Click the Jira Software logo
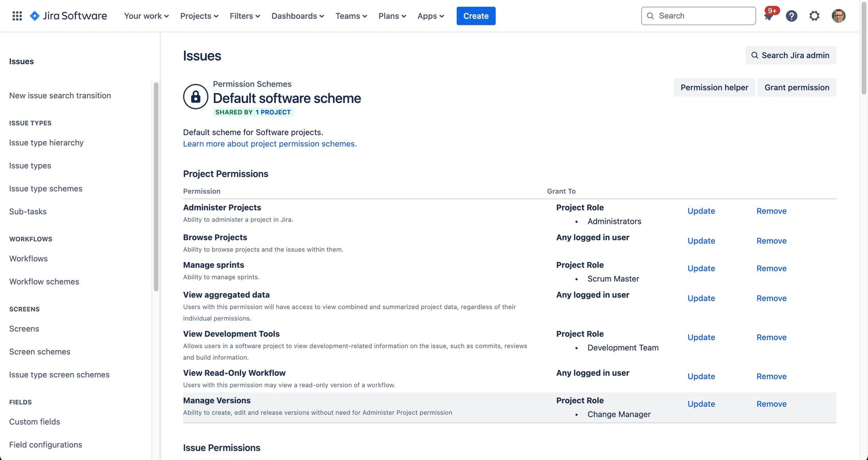The width and height of the screenshot is (868, 460). (x=68, y=16)
